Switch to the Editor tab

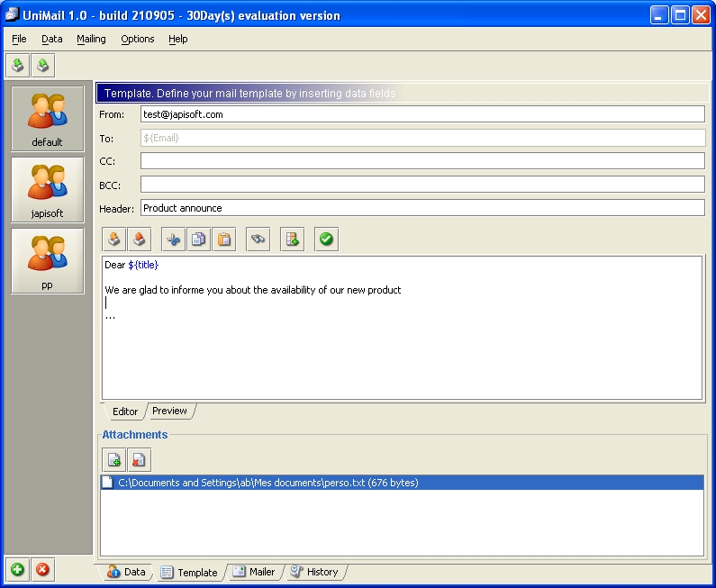(125, 412)
